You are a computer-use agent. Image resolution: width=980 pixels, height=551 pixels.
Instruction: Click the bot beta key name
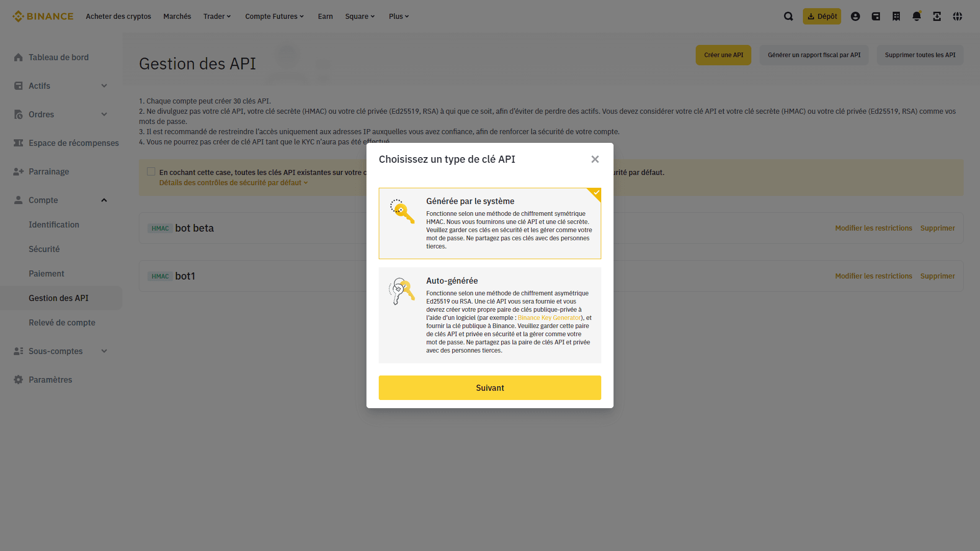194,228
